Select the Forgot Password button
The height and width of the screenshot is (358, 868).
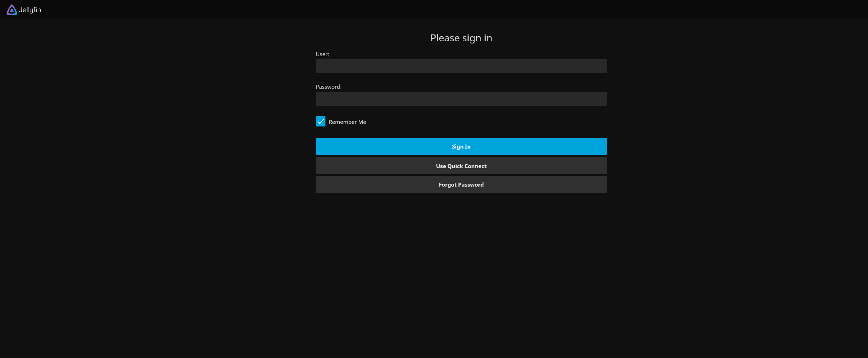(461, 184)
